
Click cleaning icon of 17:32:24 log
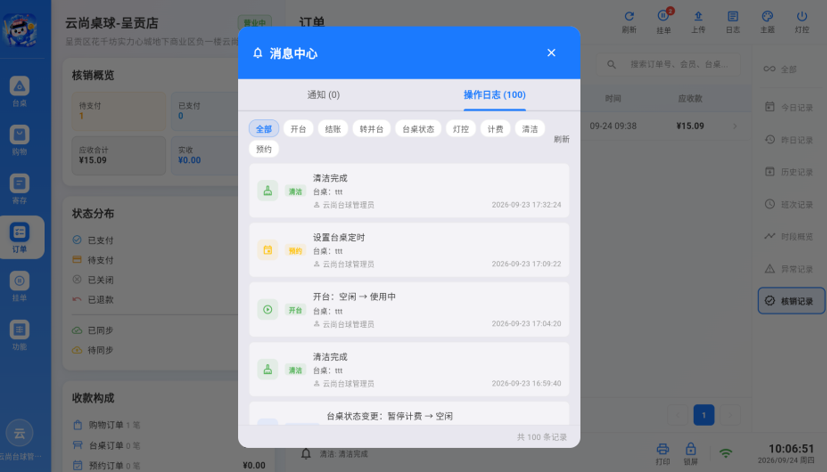pyautogui.click(x=267, y=191)
